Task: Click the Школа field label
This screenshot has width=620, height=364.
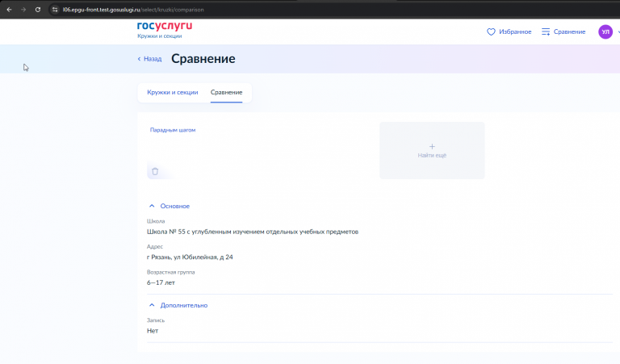Action: tap(156, 221)
